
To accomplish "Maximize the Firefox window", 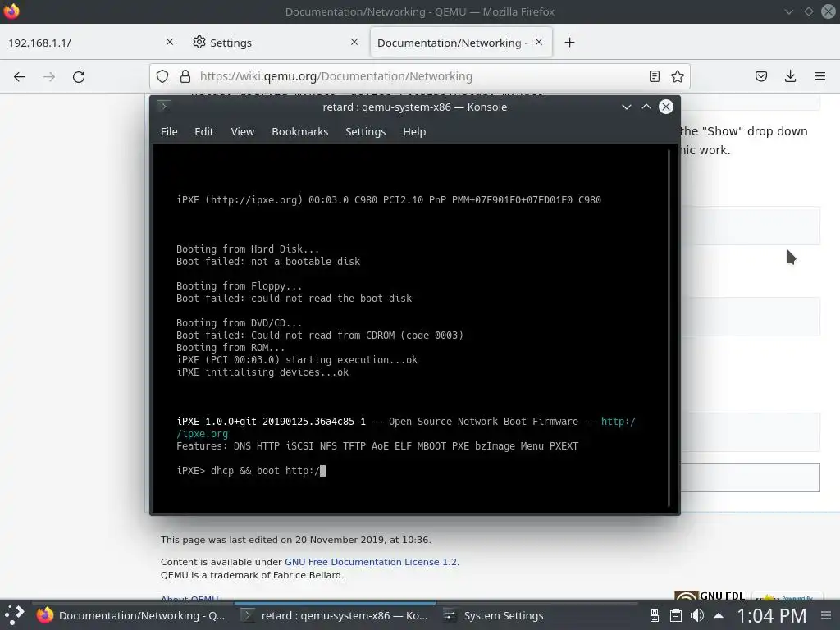I will pos(808,11).
